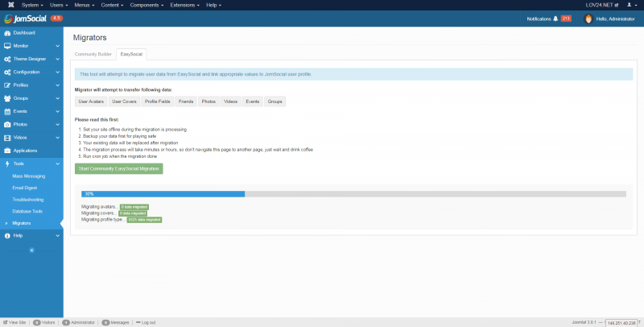Expand the Help chevron
This screenshot has width=644, height=327.
click(x=57, y=236)
